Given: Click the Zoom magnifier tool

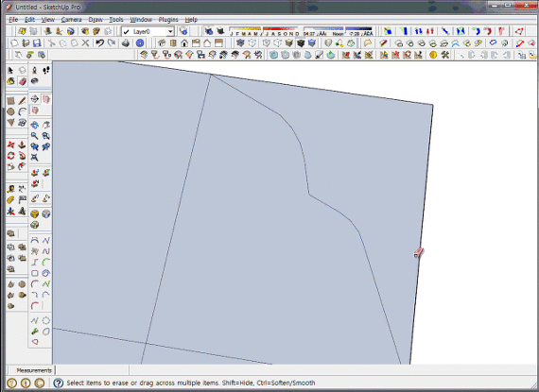Looking at the screenshot, I should pos(34,136).
